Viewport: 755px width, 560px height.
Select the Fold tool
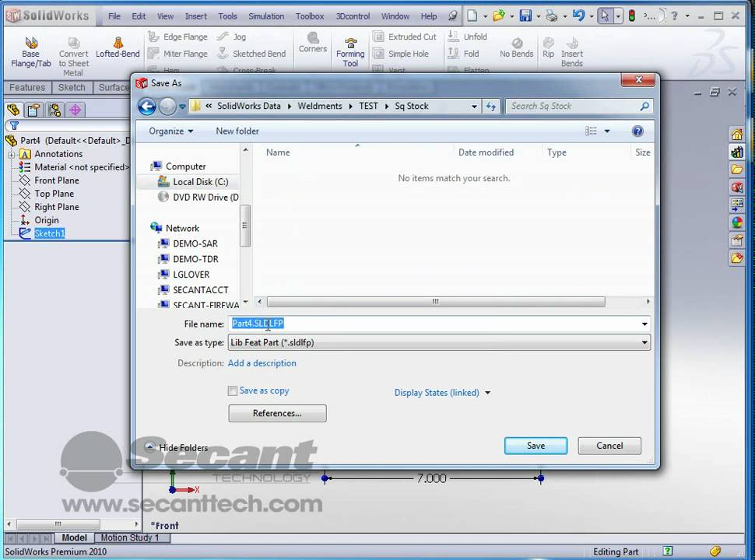[463, 54]
